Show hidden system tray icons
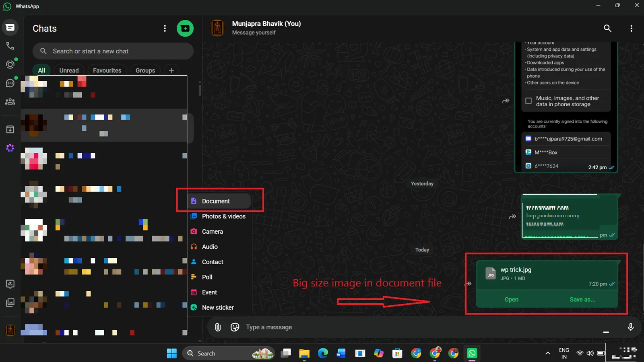 (547, 353)
